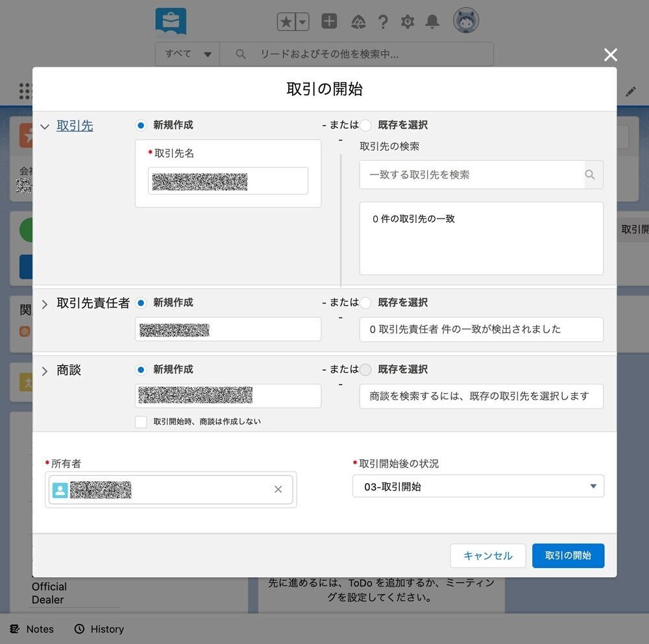649x644 pixels.
Task: Click the favorites star icon
Action: tap(286, 21)
